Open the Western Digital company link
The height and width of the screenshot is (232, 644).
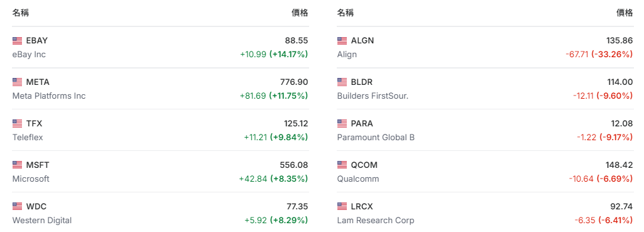pos(42,221)
